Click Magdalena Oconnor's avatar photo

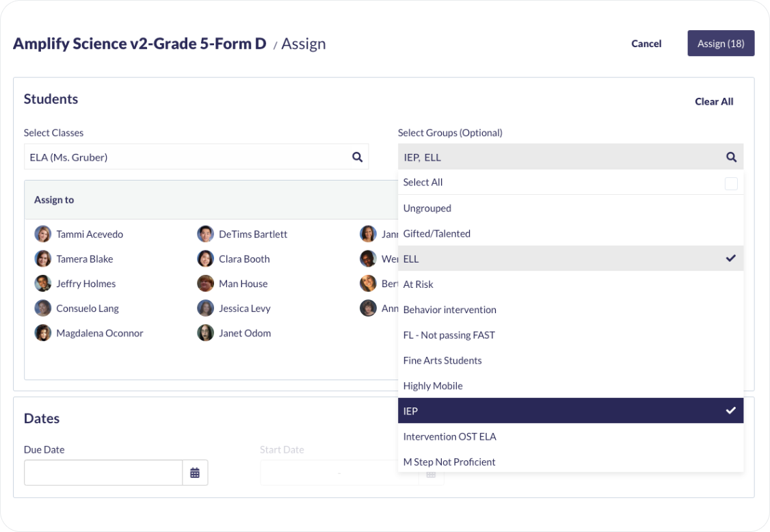[42, 332]
